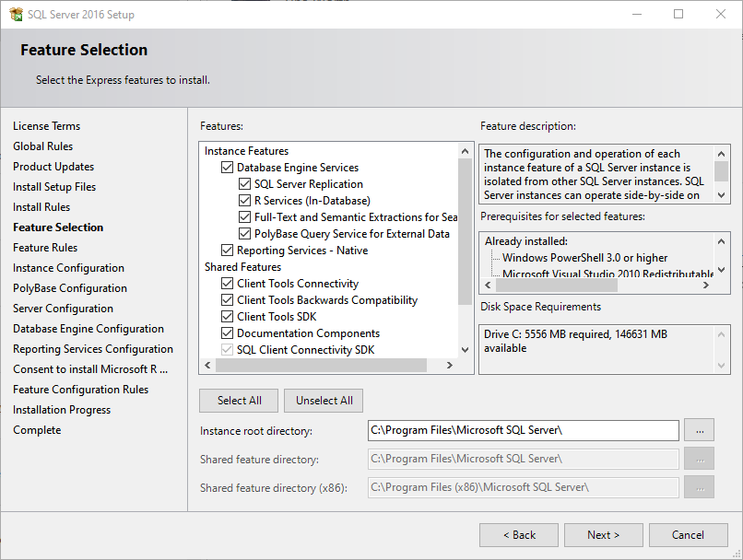This screenshot has width=743, height=560.
Task: Toggle SQL Server Replication checkbox
Action: coord(245,184)
